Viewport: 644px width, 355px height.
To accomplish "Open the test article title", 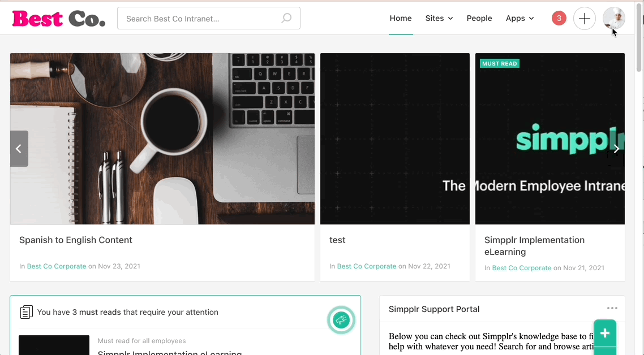I will [x=337, y=240].
